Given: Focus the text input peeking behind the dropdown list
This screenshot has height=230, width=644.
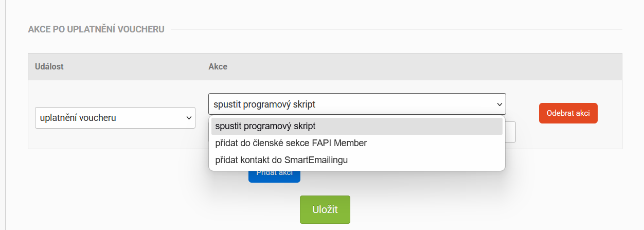Looking at the screenshot, I should [511, 132].
